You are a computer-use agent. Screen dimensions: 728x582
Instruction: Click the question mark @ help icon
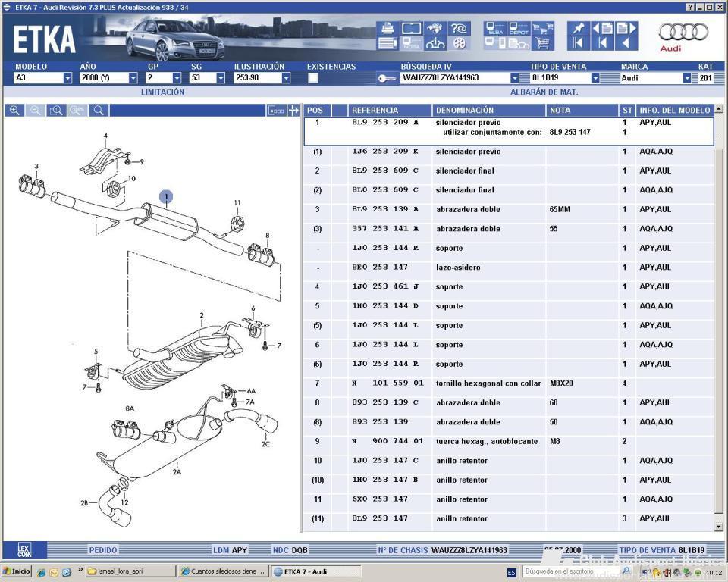[x=459, y=28]
